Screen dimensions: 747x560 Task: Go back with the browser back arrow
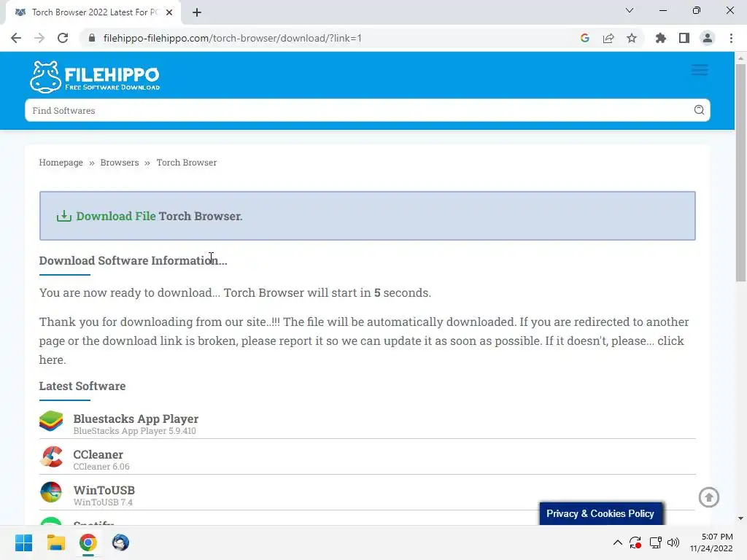tap(16, 38)
